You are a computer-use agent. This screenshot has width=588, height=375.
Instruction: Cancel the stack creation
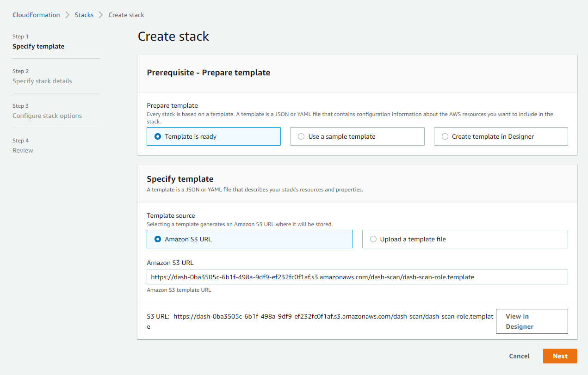(519, 356)
